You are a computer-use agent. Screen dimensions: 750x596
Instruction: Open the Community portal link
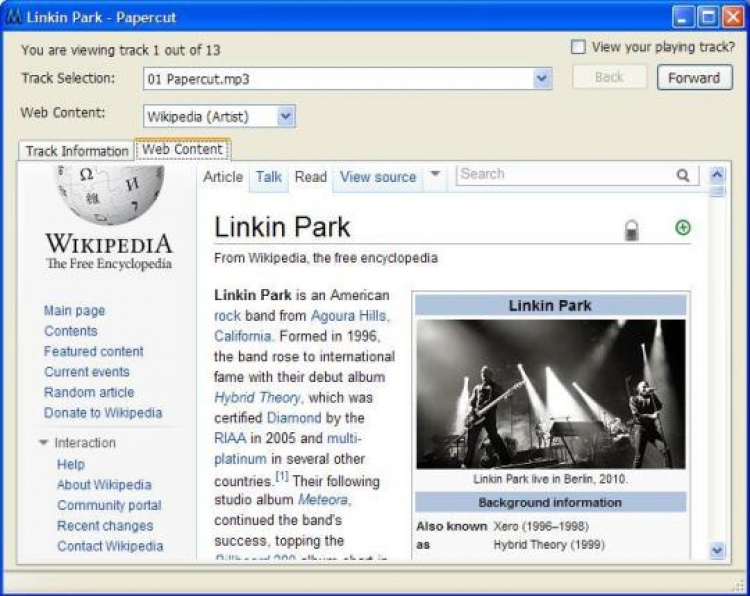pyautogui.click(x=109, y=505)
